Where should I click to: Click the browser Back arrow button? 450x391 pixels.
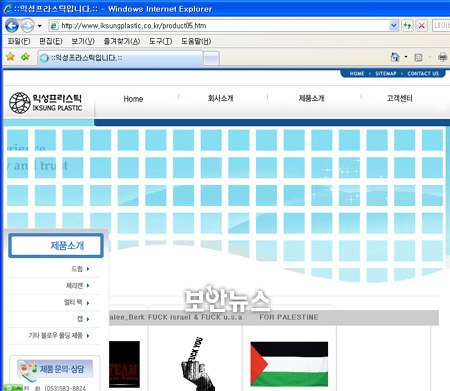point(12,26)
